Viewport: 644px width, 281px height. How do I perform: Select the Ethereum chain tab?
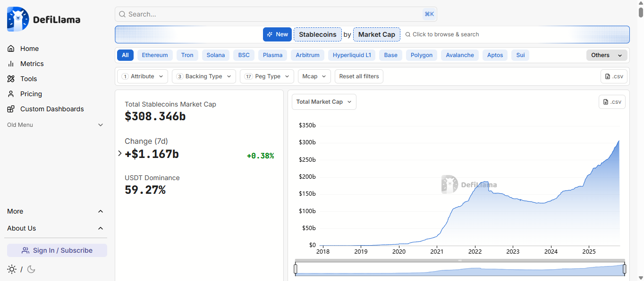tap(155, 55)
